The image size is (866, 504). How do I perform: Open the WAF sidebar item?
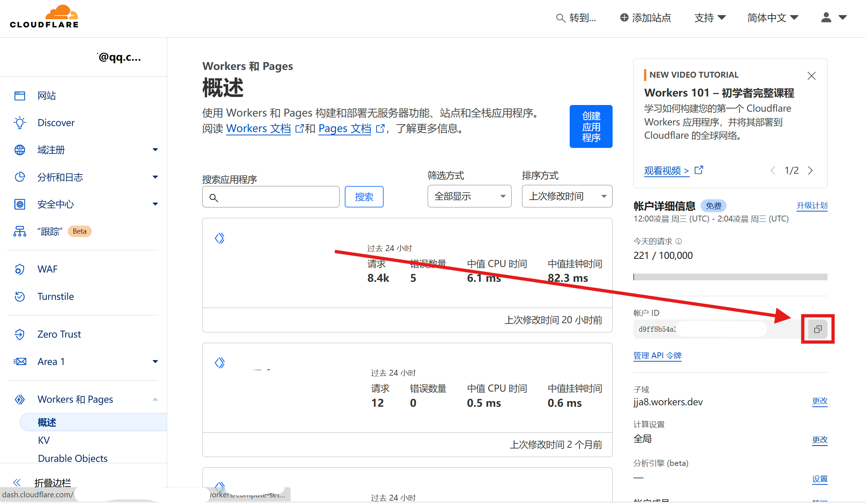point(47,269)
